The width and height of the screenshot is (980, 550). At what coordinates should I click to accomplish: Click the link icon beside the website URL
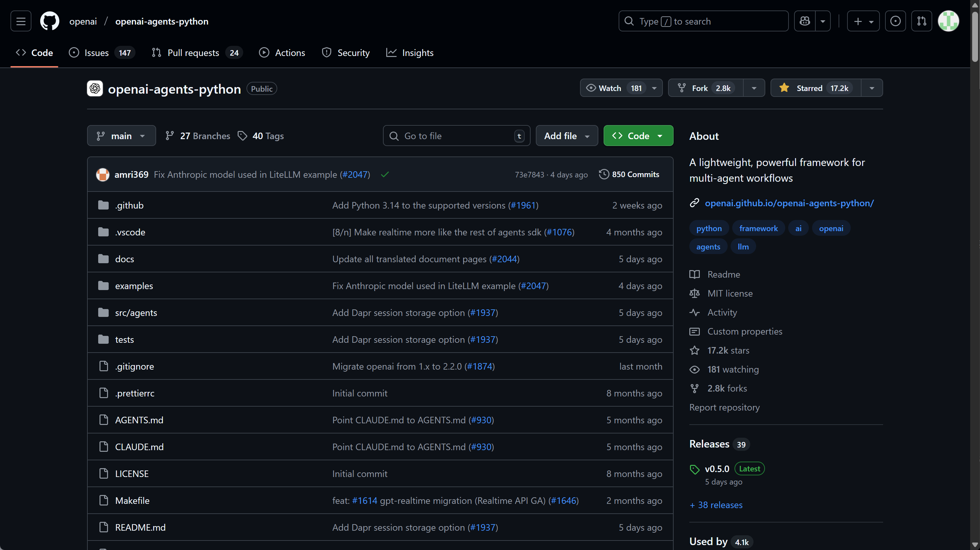click(695, 203)
